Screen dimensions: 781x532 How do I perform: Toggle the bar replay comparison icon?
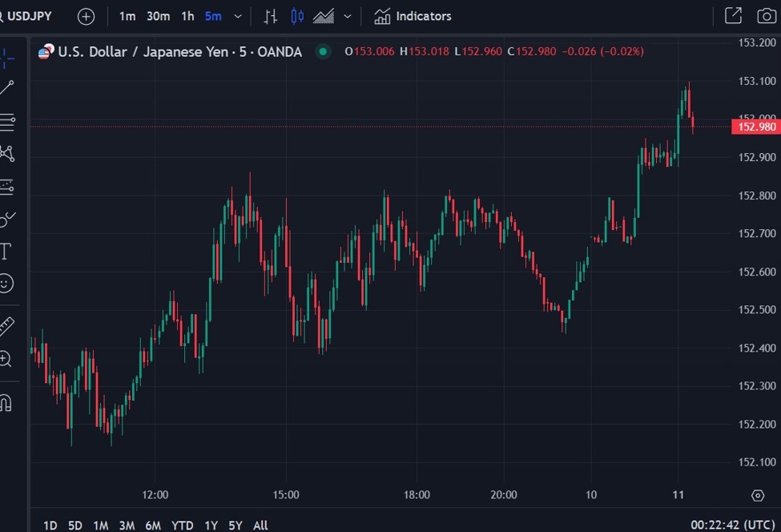click(270, 15)
